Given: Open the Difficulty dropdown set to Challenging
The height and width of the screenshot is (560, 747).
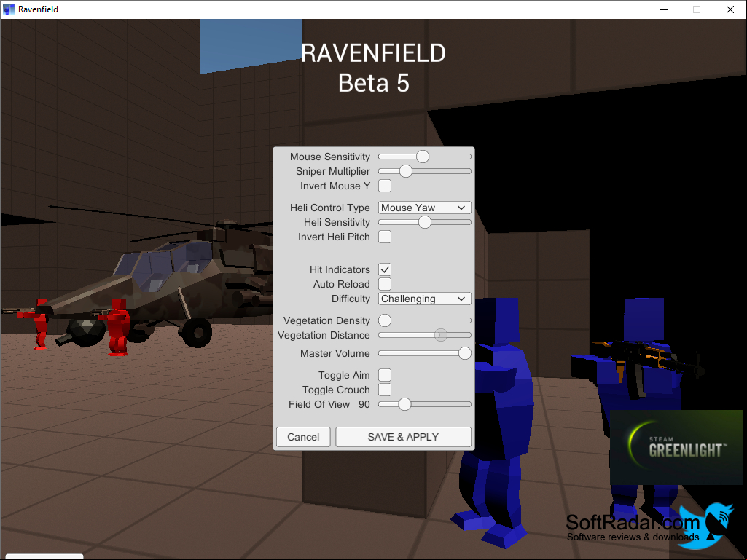Looking at the screenshot, I should (424, 299).
